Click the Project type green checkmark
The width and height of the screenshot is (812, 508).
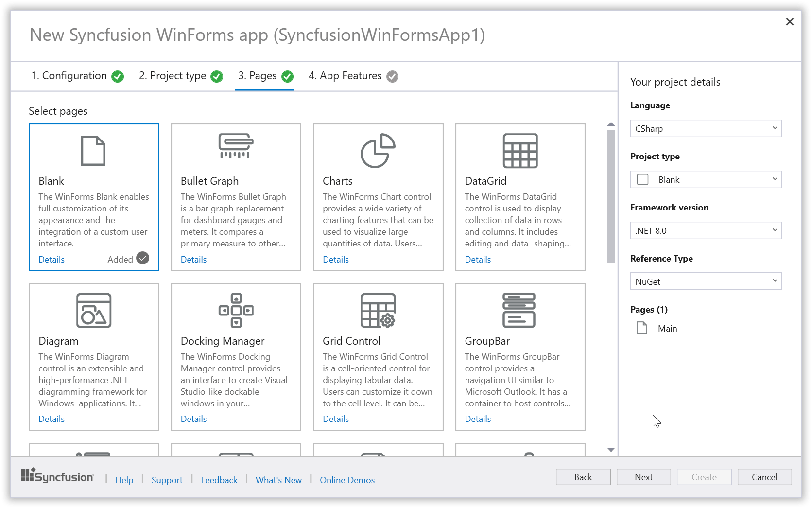pyautogui.click(x=217, y=76)
